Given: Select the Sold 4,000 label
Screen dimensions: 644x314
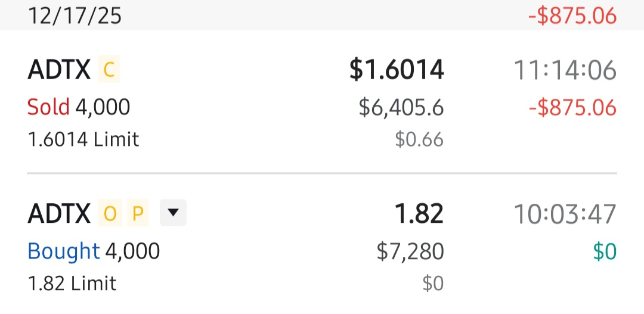Looking at the screenshot, I should tap(79, 108).
